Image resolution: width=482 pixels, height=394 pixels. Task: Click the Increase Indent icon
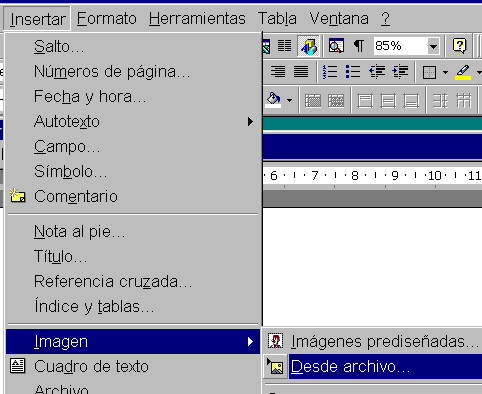pyautogui.click(x=400, y=71)
